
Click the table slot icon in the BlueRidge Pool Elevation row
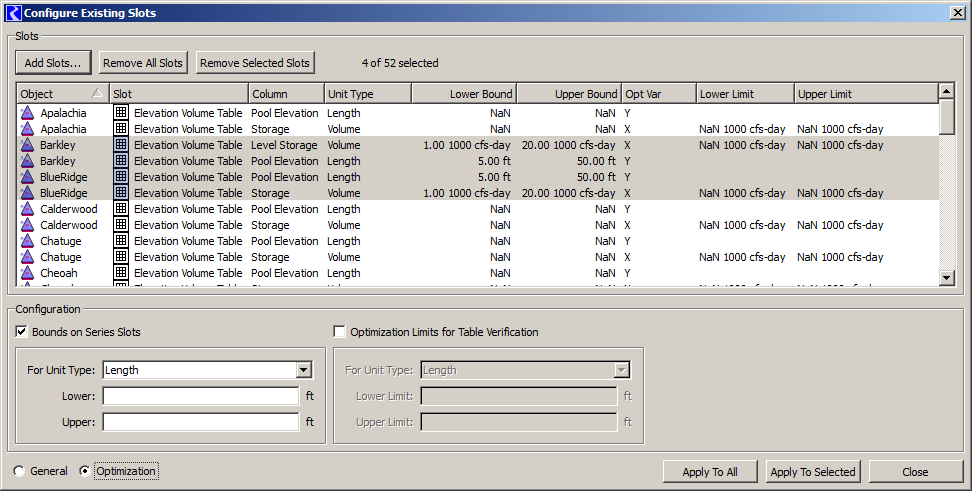121,177
